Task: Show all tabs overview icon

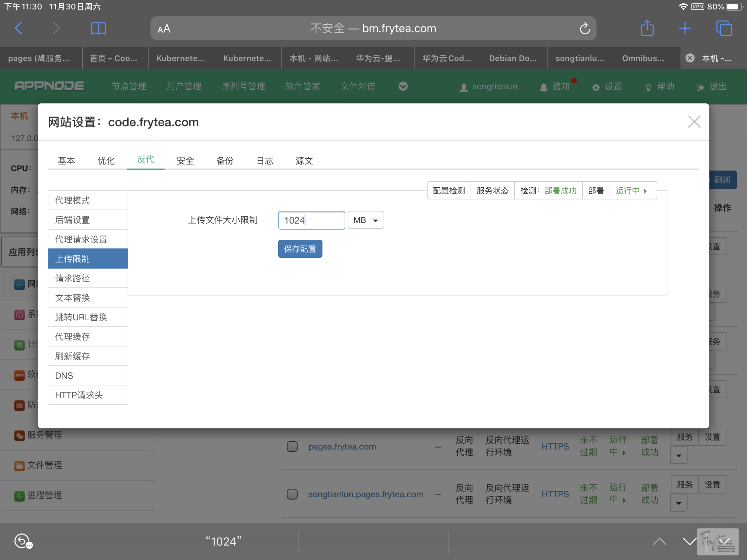Action: pos(724,28)
